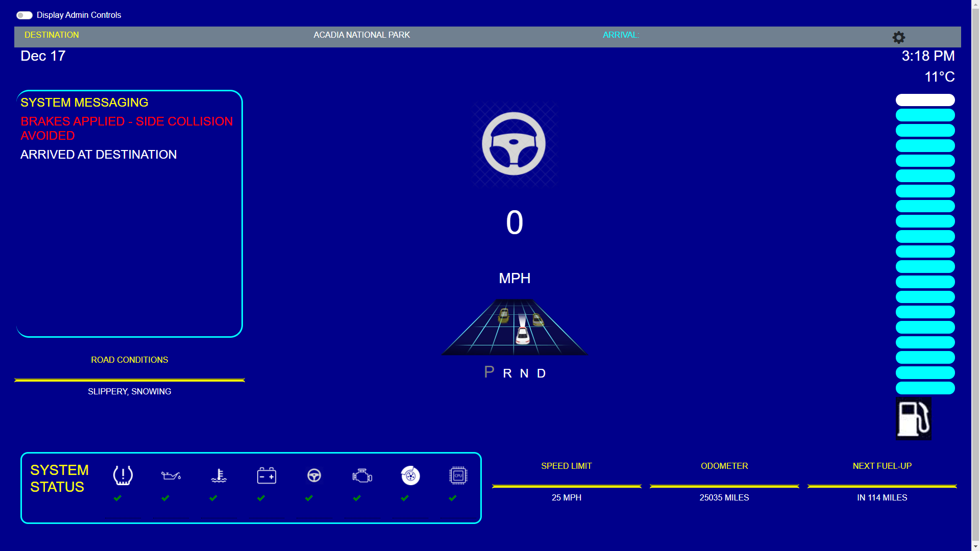This screenshot has width=980, height=551.
Task: Toggle the Display Admin Controls switch
Action: pos(24,15)
